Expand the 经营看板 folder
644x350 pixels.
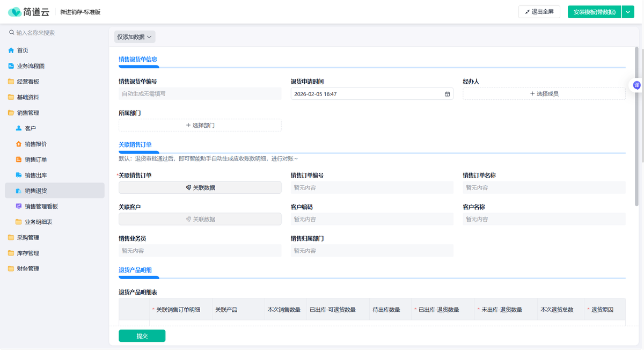point(55,82)
